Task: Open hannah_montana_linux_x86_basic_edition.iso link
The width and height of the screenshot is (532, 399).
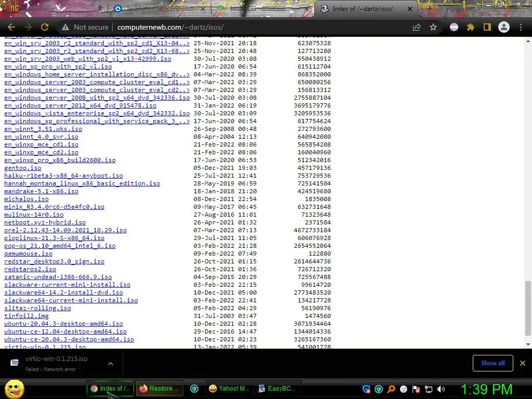Action: (x=82, y=183)
